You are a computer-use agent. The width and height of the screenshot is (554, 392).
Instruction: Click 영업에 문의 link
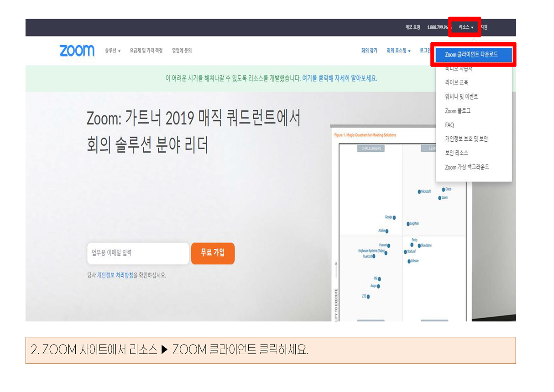pyautogui.click(x=182, y=51)
